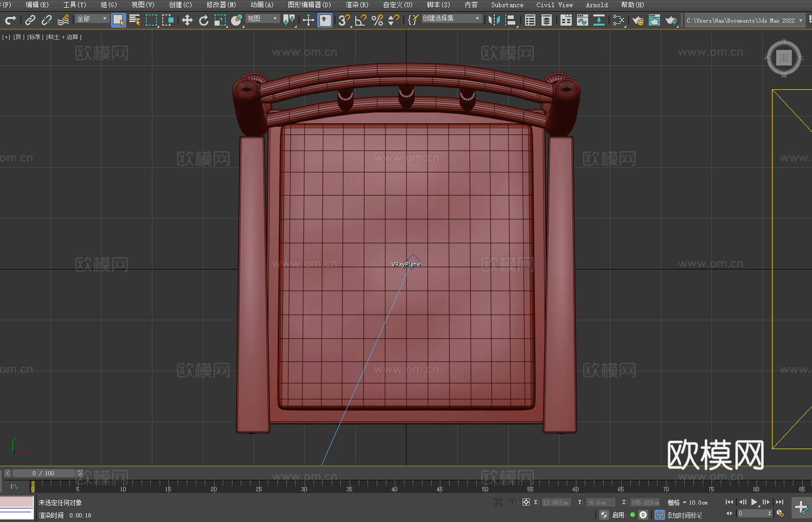Screen dimensions: 812x522
Task: Click the time slider right arrow
Action: click(80, 473)
